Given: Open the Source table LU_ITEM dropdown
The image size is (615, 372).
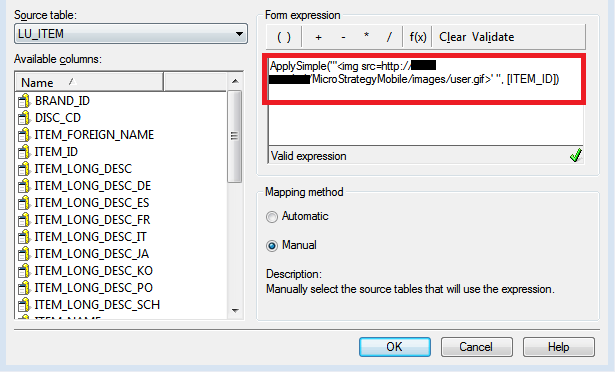Looking at the screenshot, I should (x=131, y=34).
